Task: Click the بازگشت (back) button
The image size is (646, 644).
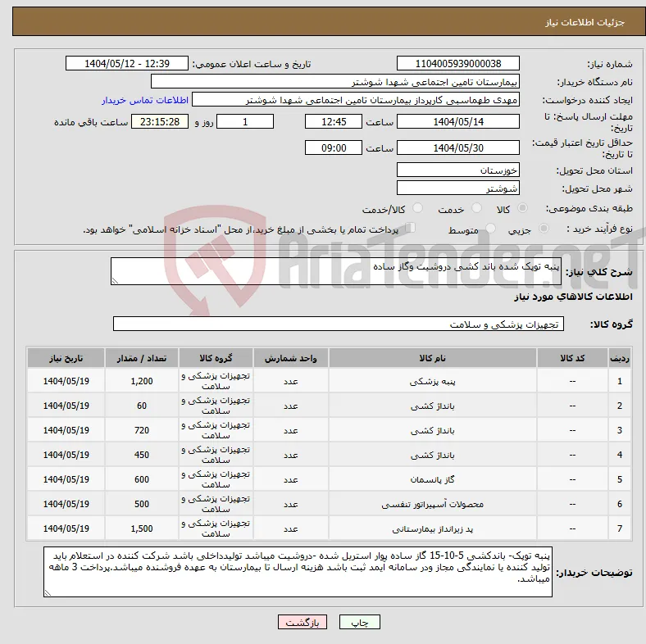Action: click(x=302, y=622)
